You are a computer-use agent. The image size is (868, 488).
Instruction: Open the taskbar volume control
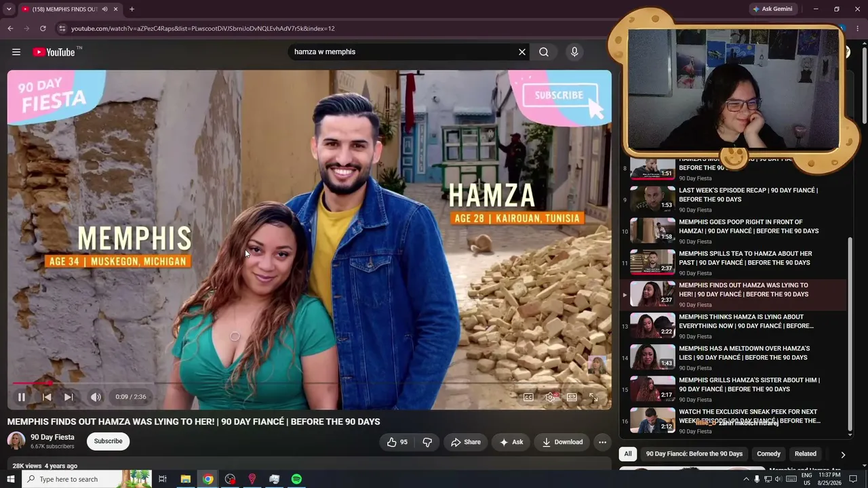point(778,479)
